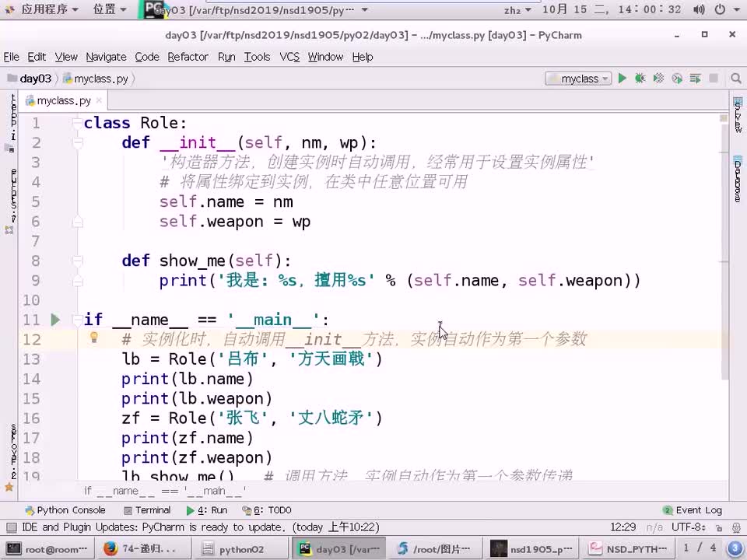Image resolution: width=747 pixels, height=560 pixels.
Task: Start debugging with the bug icon
Action: pos(640,79)
